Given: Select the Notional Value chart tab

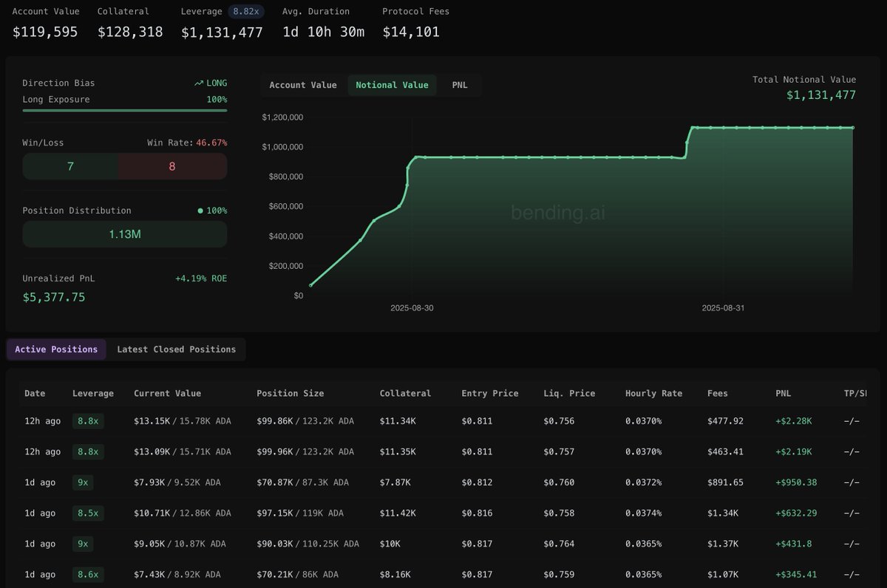Looking at the screenshot, I should 392,85.
